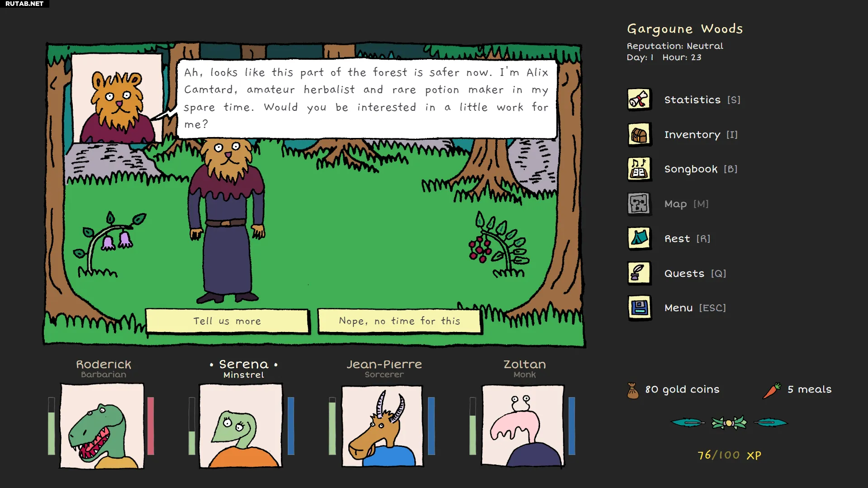Click Zoltan's blue mana bar
868x488 pixels.
[x=572, y=426]
